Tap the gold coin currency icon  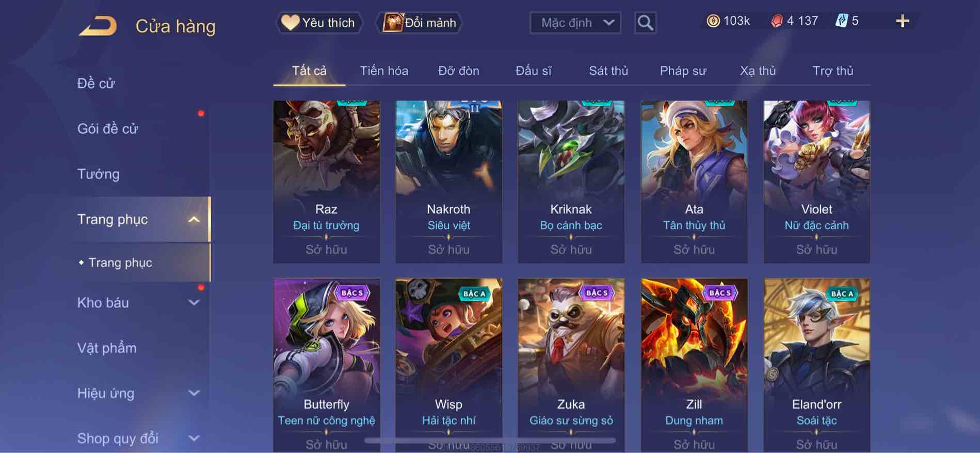pyautogui.click(x=713, y=21)
